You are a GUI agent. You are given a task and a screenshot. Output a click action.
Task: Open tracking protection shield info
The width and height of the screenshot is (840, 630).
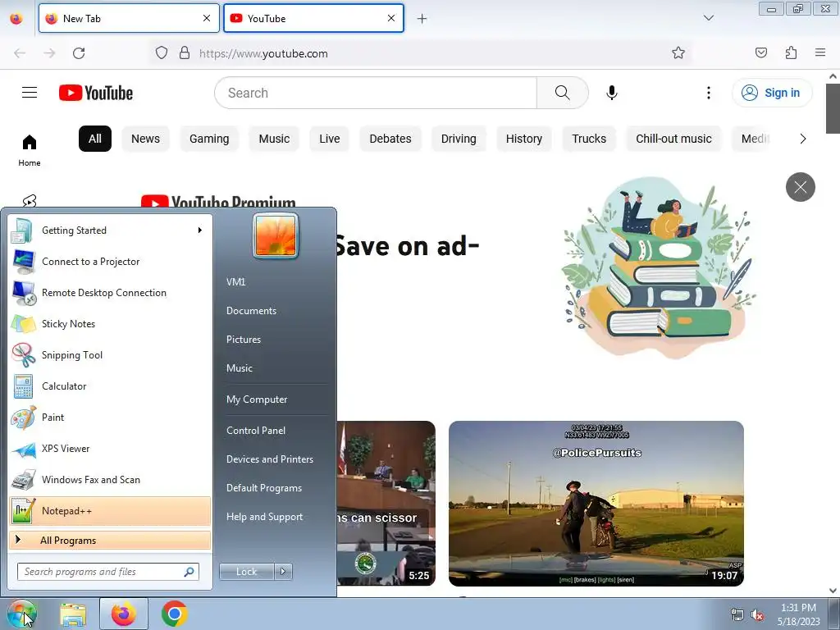[x=162, y=52]
